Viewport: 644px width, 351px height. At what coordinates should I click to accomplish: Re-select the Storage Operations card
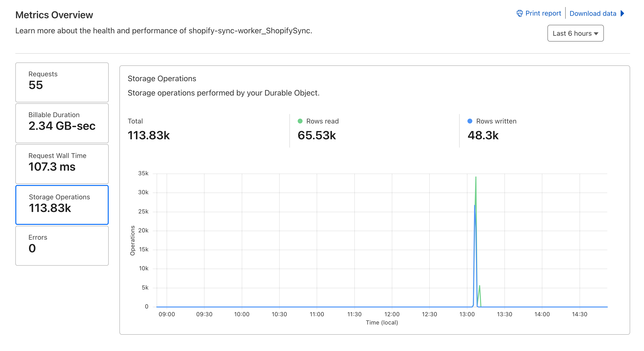click(62, 205)
